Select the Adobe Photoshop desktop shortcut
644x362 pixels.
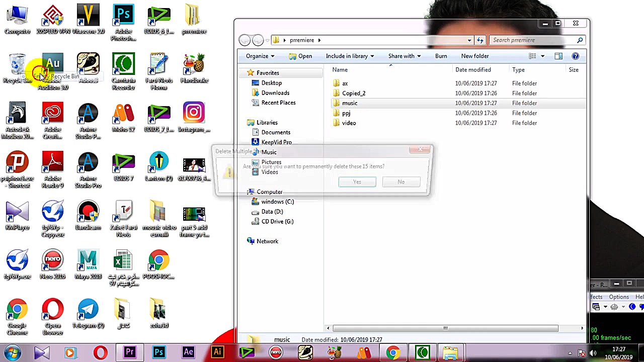[x=123, y=23]
